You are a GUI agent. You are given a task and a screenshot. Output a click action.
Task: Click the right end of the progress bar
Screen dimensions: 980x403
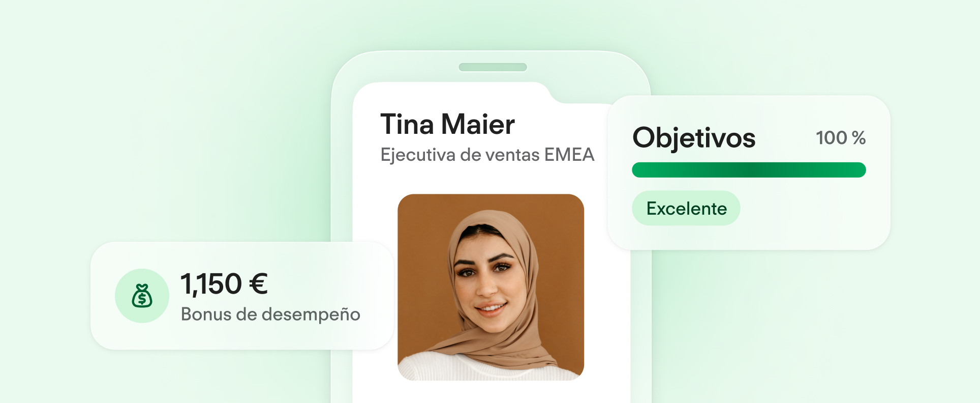coord(859,170)
